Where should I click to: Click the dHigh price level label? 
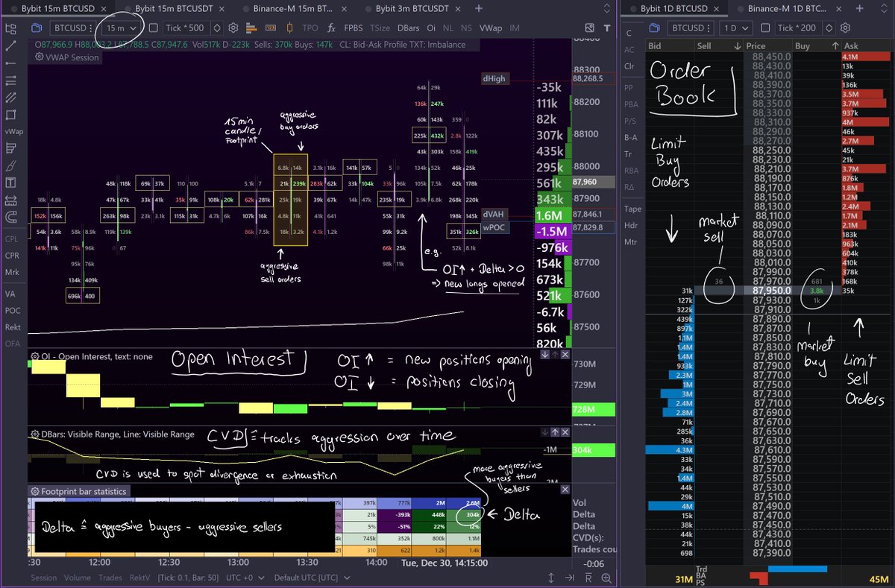[x=494, y=78]
